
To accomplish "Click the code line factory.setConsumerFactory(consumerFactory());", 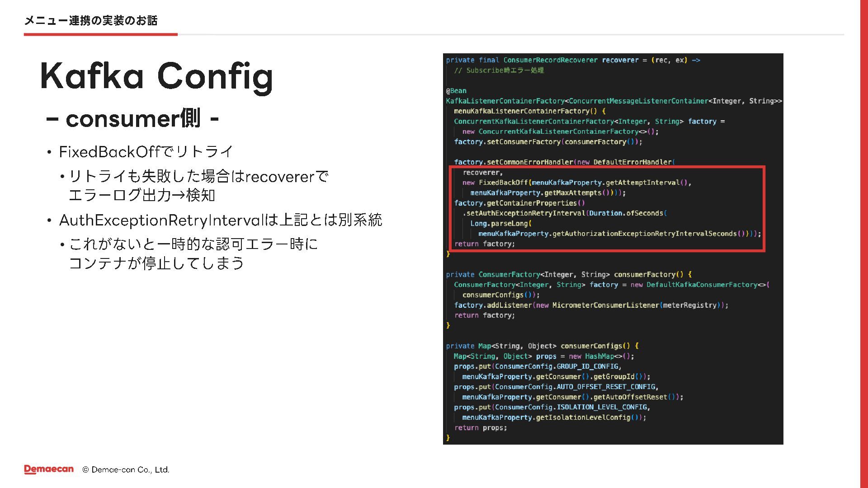I will tap(548, 142).
